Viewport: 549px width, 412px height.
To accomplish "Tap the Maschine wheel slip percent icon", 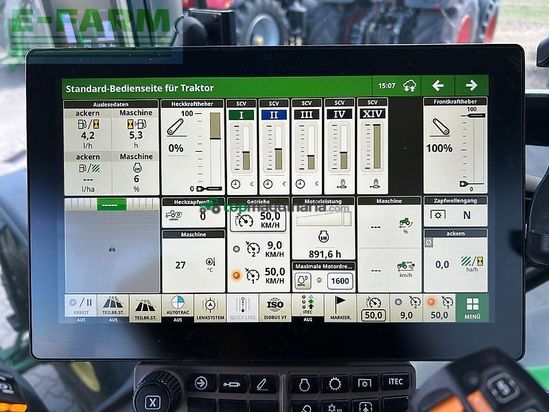I will (405, 224).
